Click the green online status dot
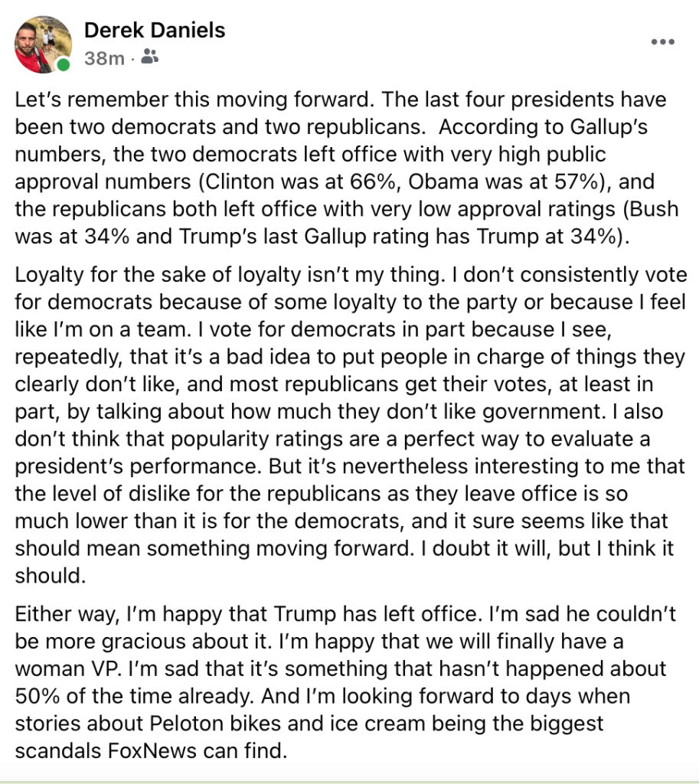This screenshot has width=699, height=784. point(64,65)
